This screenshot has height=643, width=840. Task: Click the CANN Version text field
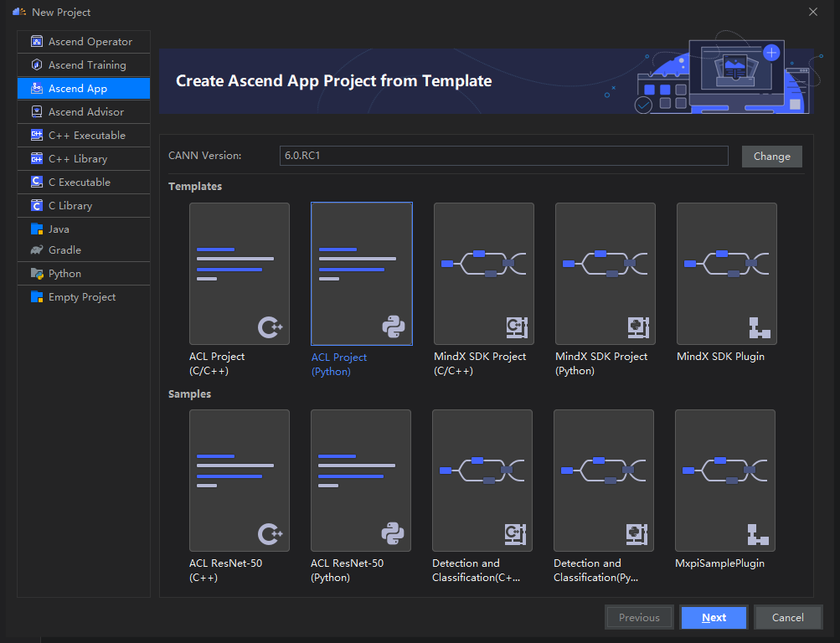click(x=503, y=156)
